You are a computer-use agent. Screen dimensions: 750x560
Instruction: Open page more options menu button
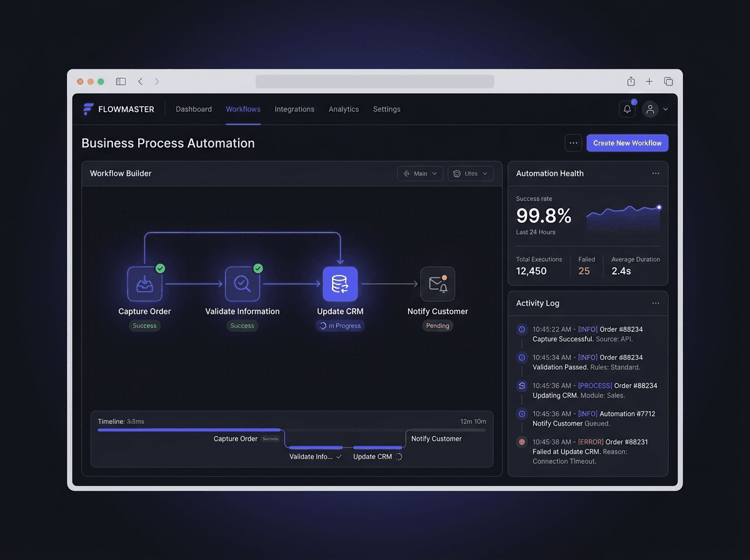(573, 143)
